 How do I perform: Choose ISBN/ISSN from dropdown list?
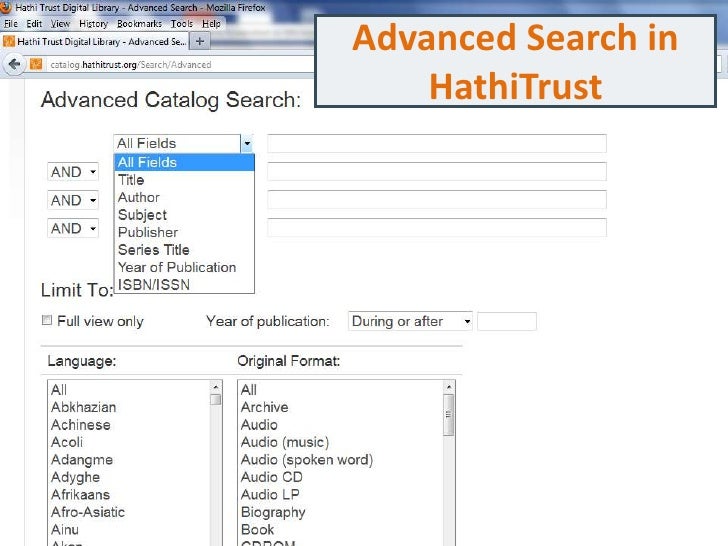pyautogui.click(x=184, y=285)
